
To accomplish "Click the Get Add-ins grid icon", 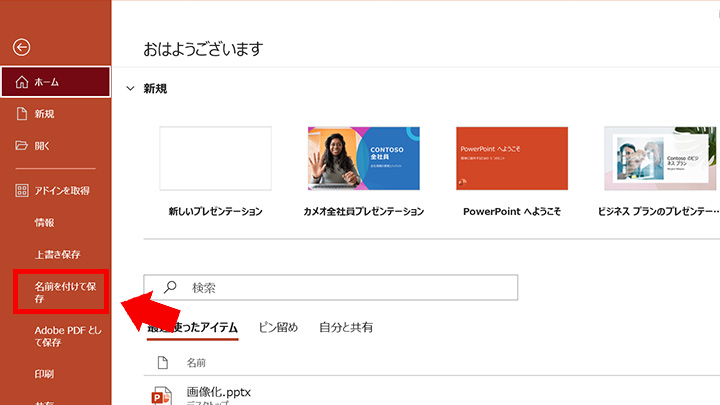I will (22, 191).
